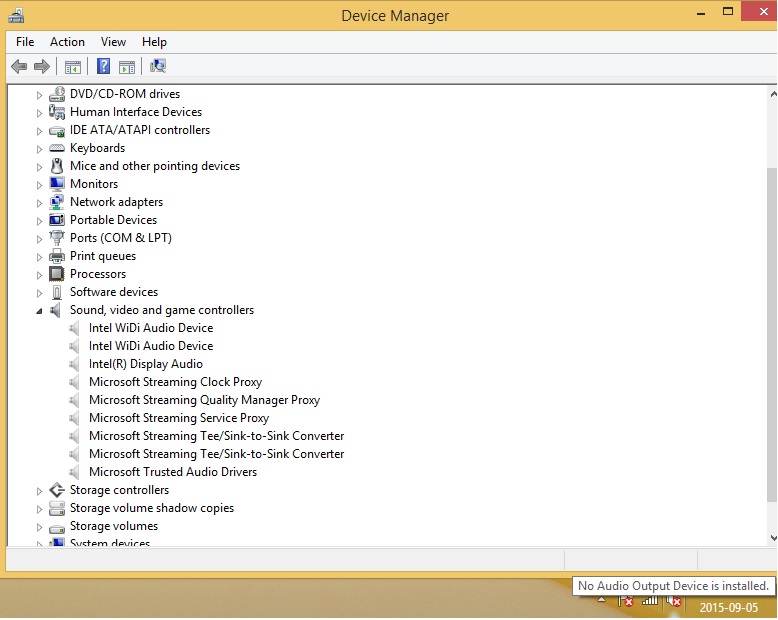Click the muted volume icon in system tray
This screenshot has width=778, height=620.
[674, 602]
